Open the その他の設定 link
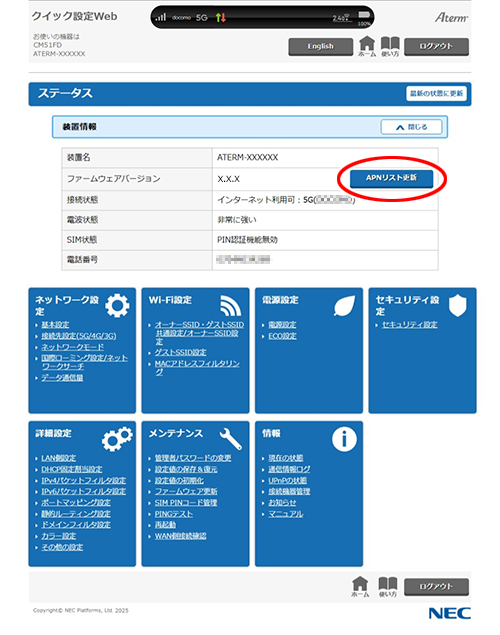 62,548
